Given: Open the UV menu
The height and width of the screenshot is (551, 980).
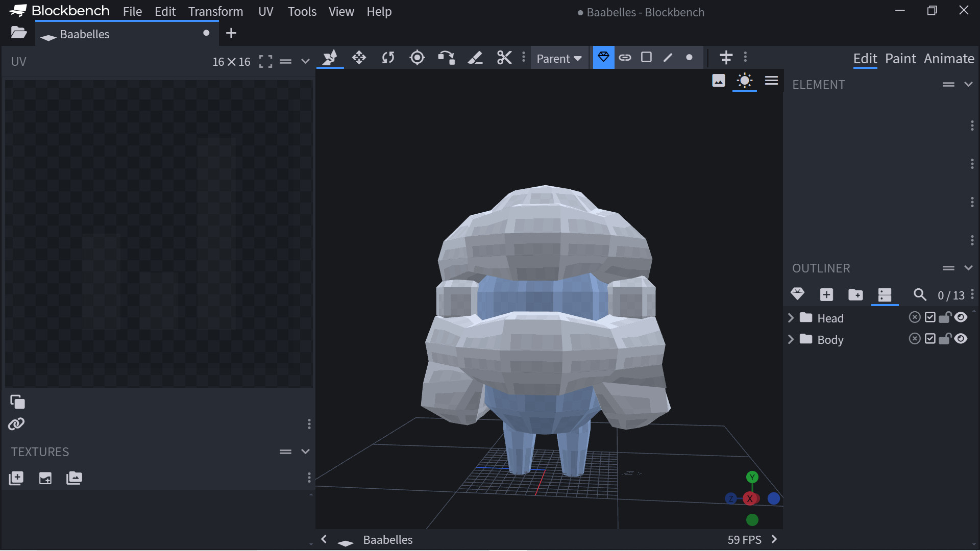Looking at the screenshot, I should click(x=266, y=11).
